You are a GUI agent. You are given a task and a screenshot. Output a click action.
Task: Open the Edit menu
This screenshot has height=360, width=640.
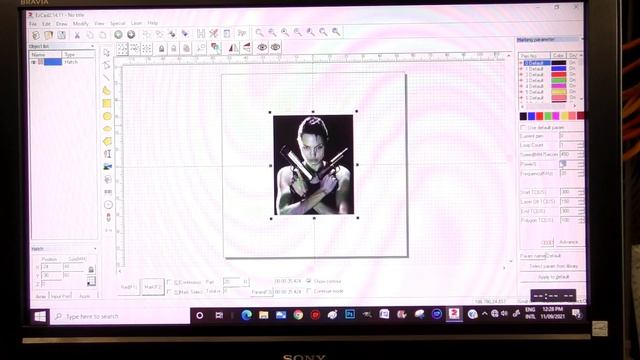(47, 24)
